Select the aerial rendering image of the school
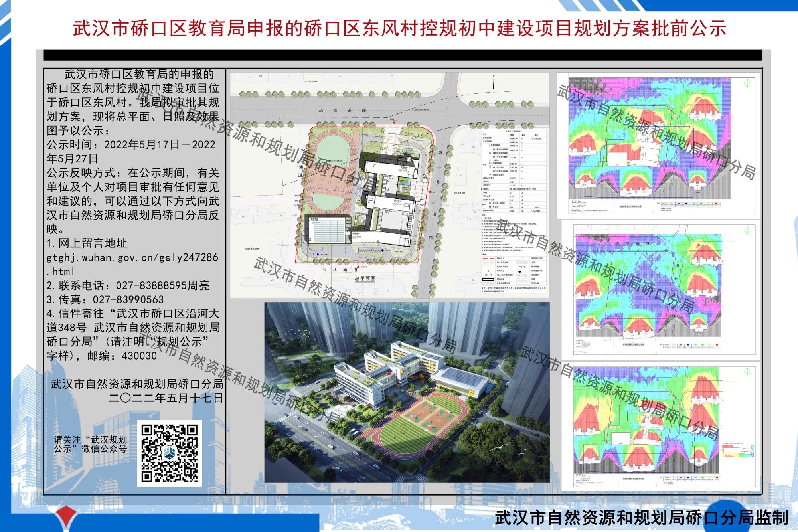Image resolution: width=798 pixels, height=532 pixels. (407, 392)
